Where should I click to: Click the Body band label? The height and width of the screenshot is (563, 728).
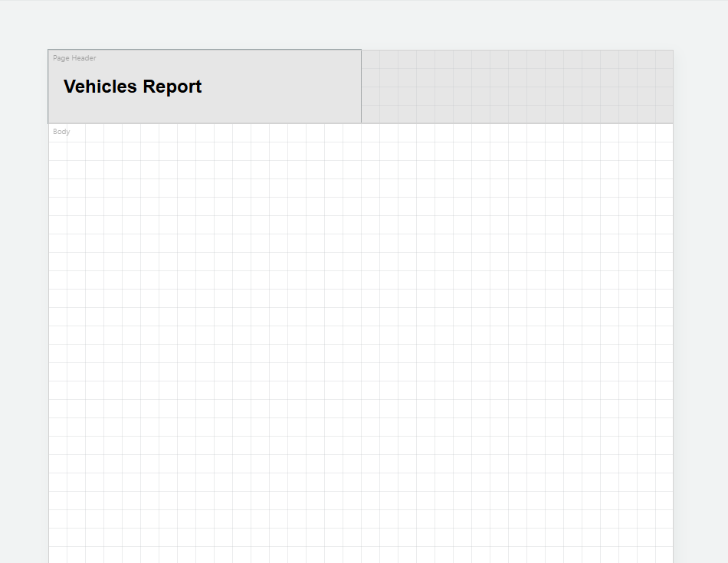point(61,132)
